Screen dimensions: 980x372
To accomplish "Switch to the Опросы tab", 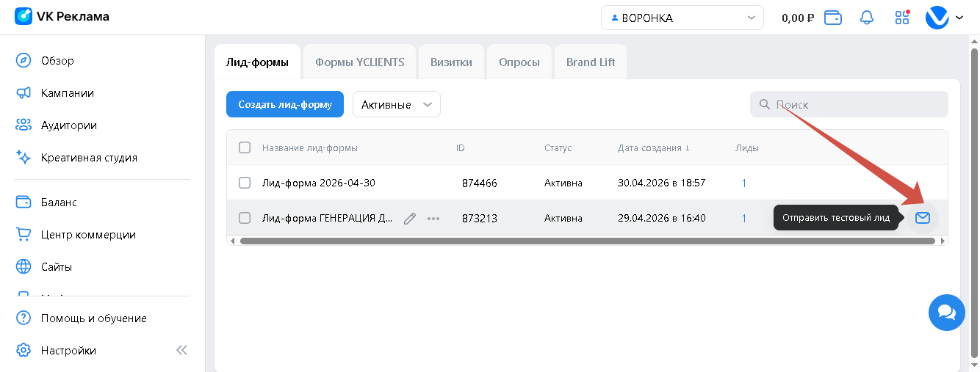I will (x=519, y=62).
